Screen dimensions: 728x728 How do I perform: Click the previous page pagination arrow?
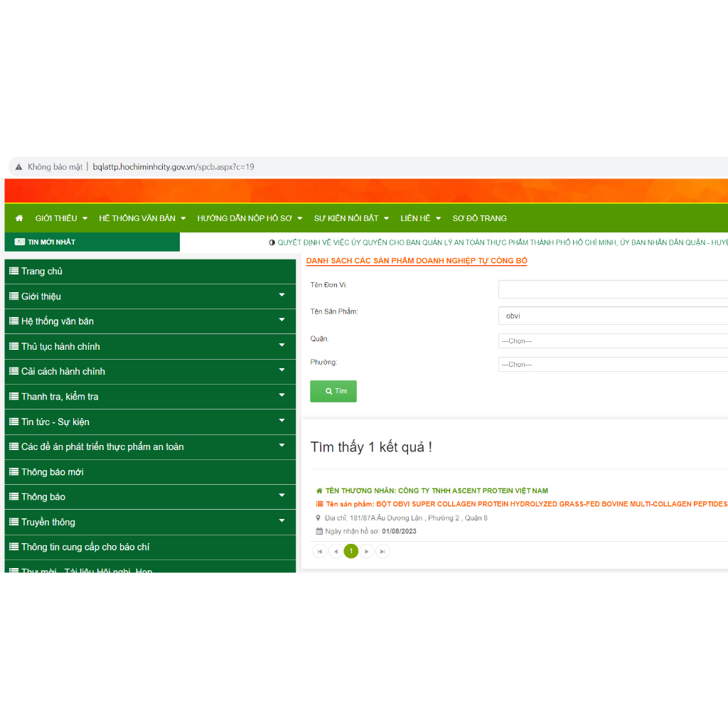tap(336, 551)
